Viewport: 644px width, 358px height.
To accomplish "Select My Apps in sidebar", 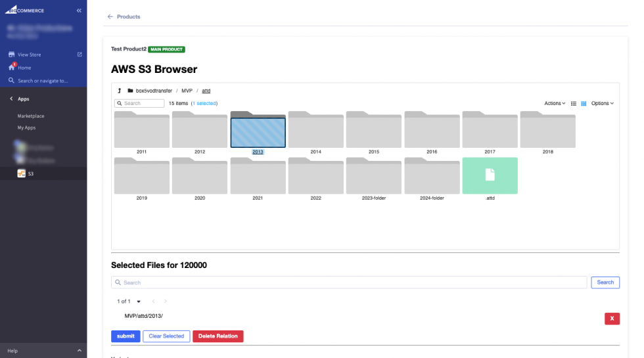I will pos(28,127).
